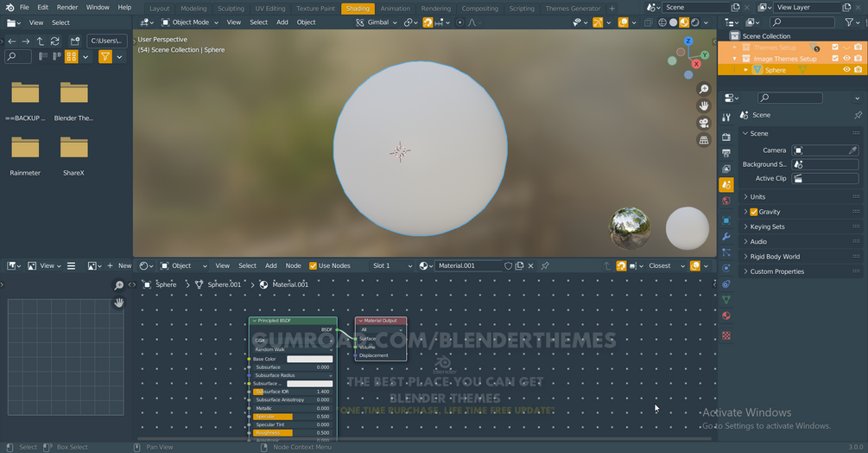The width and height of the screenshot is (868, 453).
Task: Click the add workspace plus button
Action: coord(611,9)
